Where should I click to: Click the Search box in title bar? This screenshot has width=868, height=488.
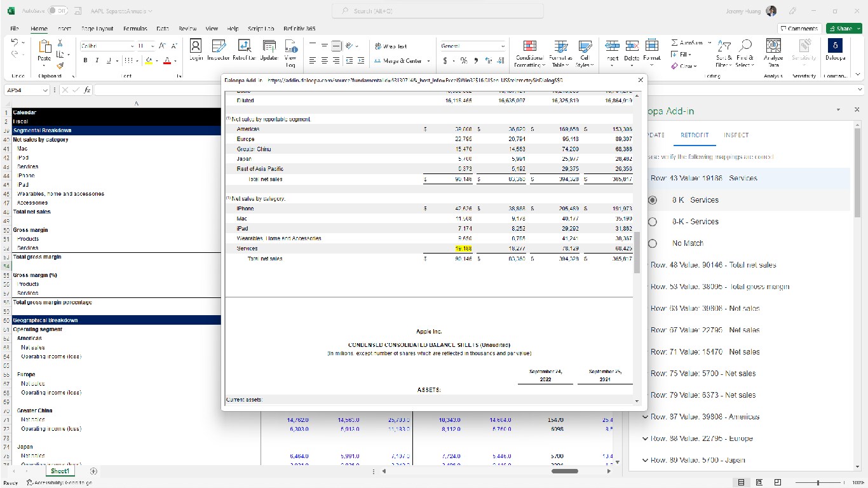[437, 11]
